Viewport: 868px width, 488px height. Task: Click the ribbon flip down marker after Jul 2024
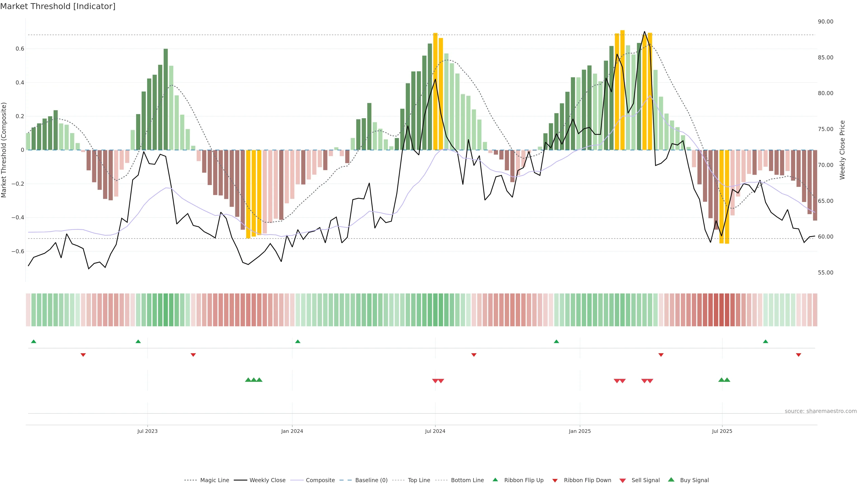click(x=474, y=355)
